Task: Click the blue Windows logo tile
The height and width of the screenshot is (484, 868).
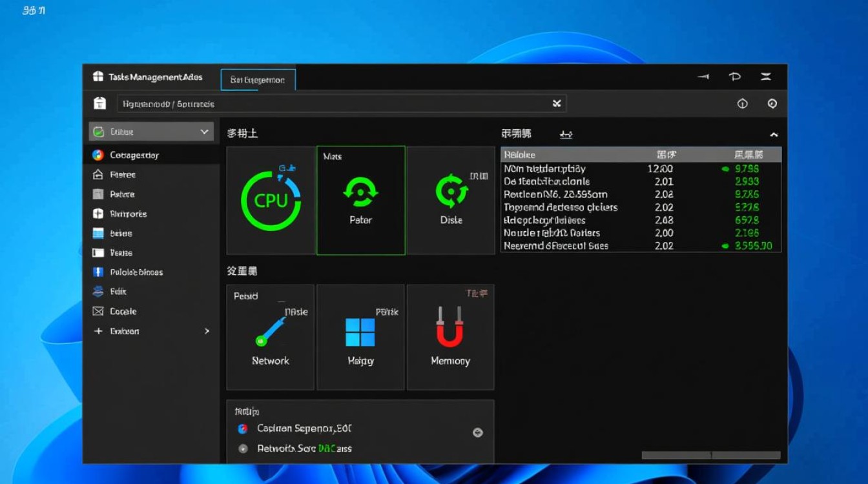Action: [x=360, y=337]
